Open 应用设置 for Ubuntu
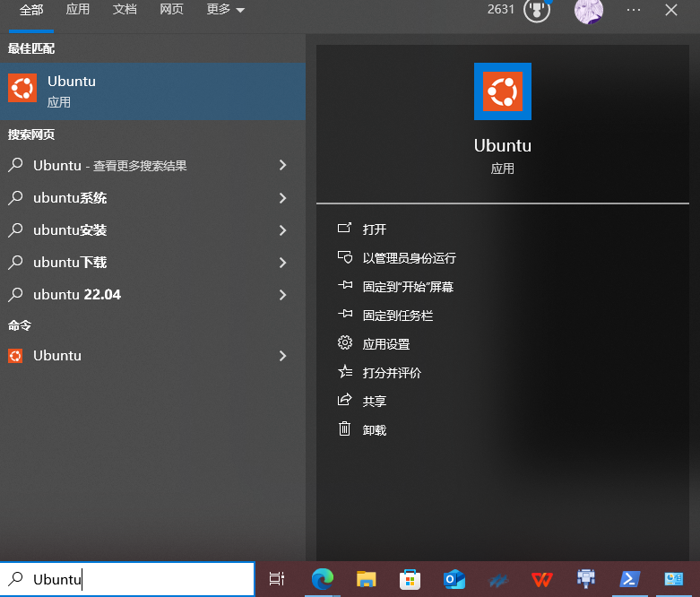The height and width of the screenshot is (597, 700). (x=386, y=344)
